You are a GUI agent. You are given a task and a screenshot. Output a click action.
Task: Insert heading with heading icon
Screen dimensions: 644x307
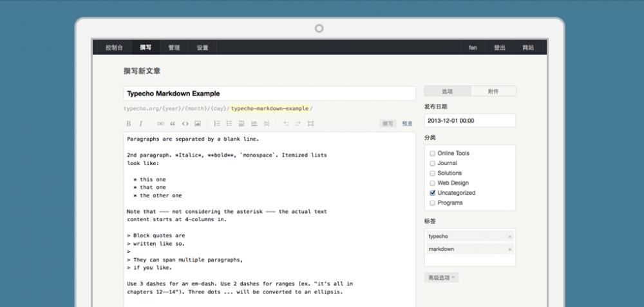242,123
